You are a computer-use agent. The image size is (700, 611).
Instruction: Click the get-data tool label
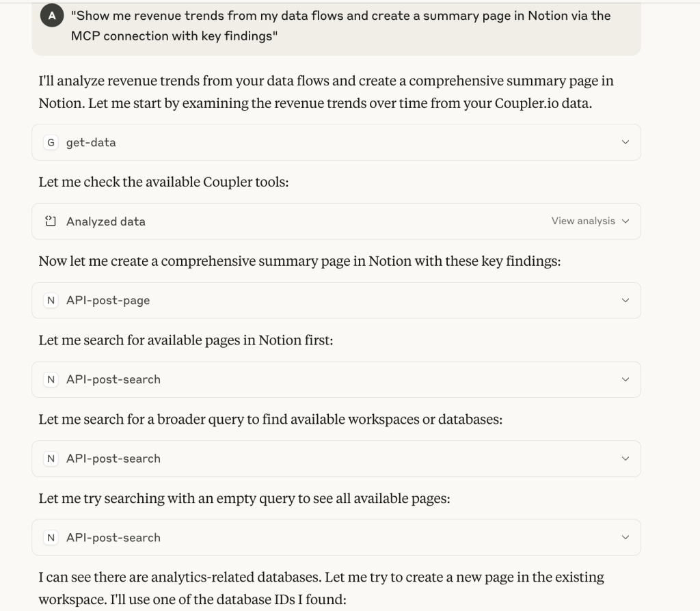pos(91,143)
